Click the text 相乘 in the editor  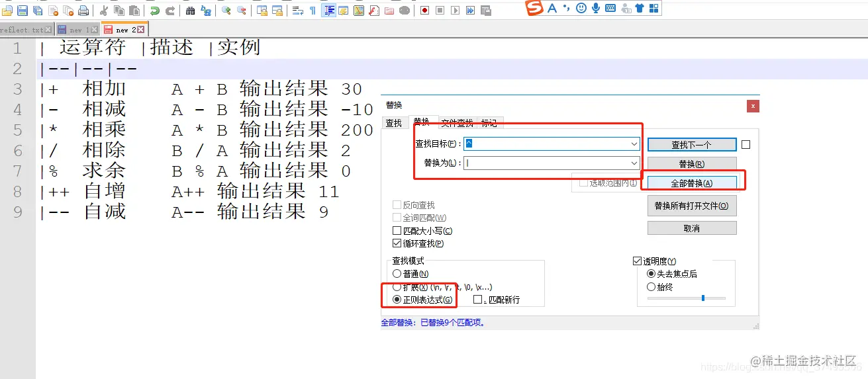coord(104,130)
